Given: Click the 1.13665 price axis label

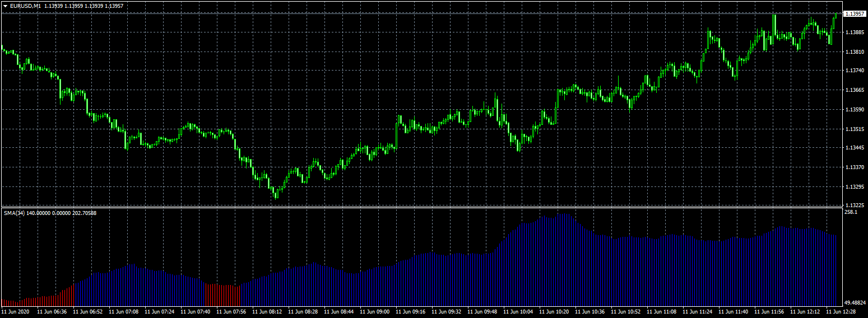Looking at the screenshot, I should click(x=855, y=90).
